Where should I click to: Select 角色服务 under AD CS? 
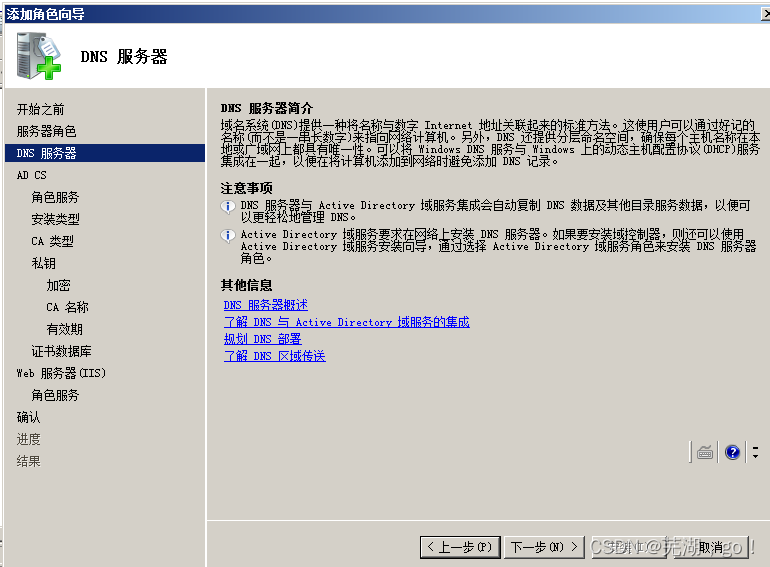click(x=55, y=197)
